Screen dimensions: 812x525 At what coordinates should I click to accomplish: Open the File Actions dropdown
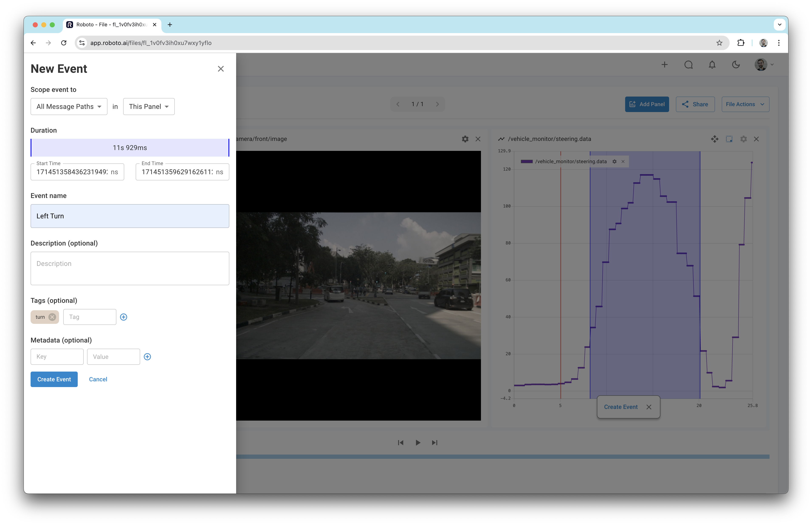coord(745,104)
